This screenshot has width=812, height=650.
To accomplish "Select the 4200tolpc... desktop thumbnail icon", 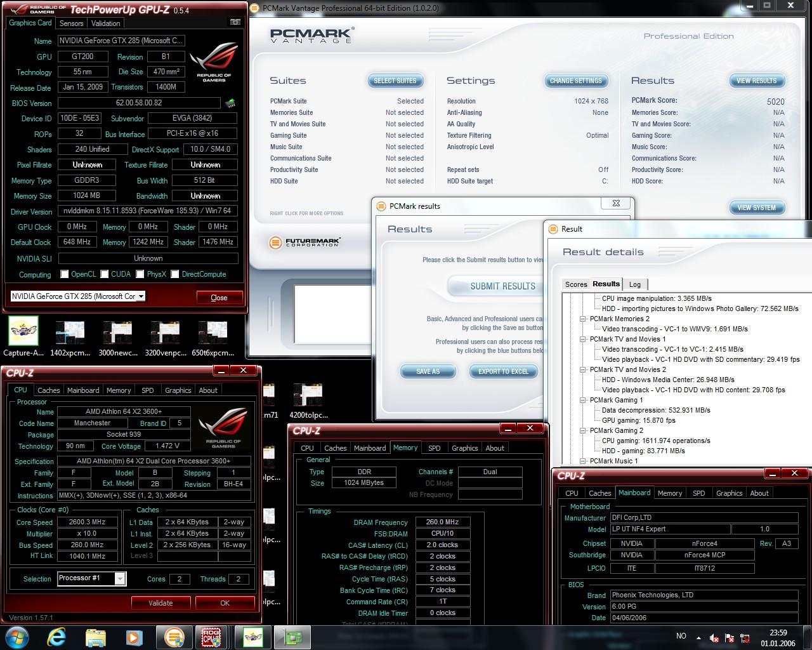I will (308, 401).
